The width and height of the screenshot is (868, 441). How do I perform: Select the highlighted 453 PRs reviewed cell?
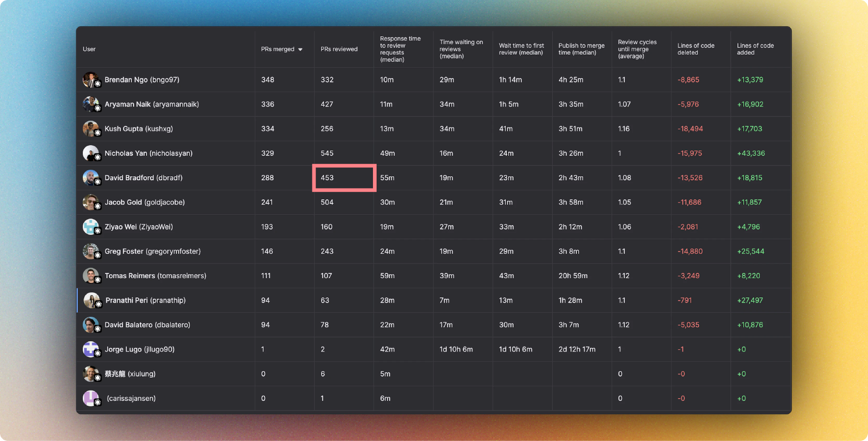344,178
